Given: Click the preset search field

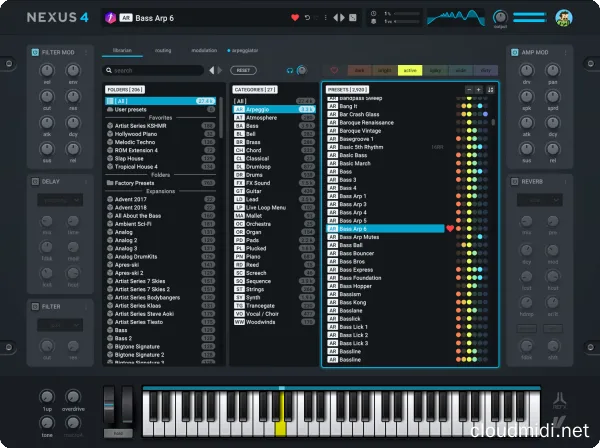Looking at the screenshot, I should coord(155,71).
